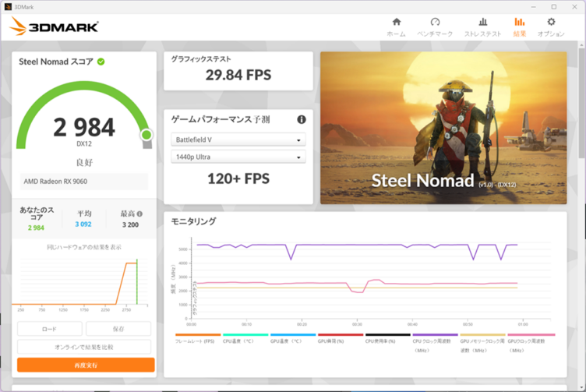Open the オプション gear icon
The image size is (586, 392).
coord(551,22)
